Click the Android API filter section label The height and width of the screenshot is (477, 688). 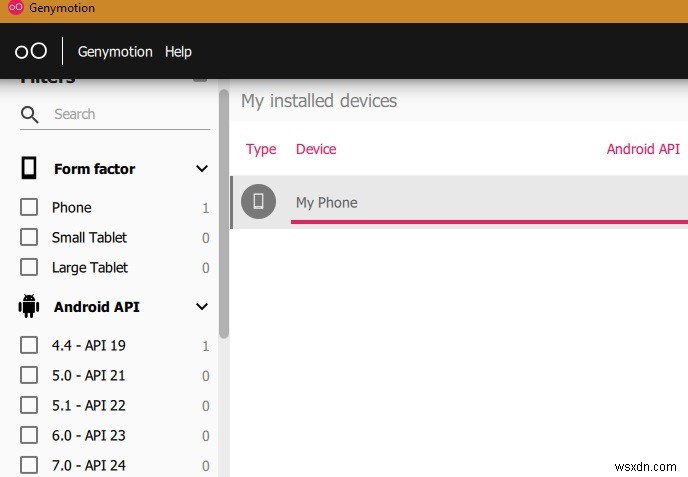(x=97, y=306)
